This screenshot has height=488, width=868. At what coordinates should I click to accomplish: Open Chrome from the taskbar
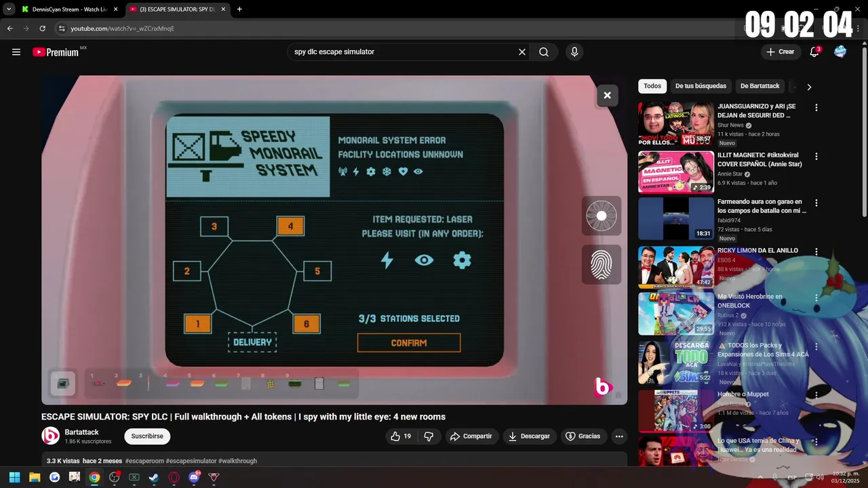(94, 477)
